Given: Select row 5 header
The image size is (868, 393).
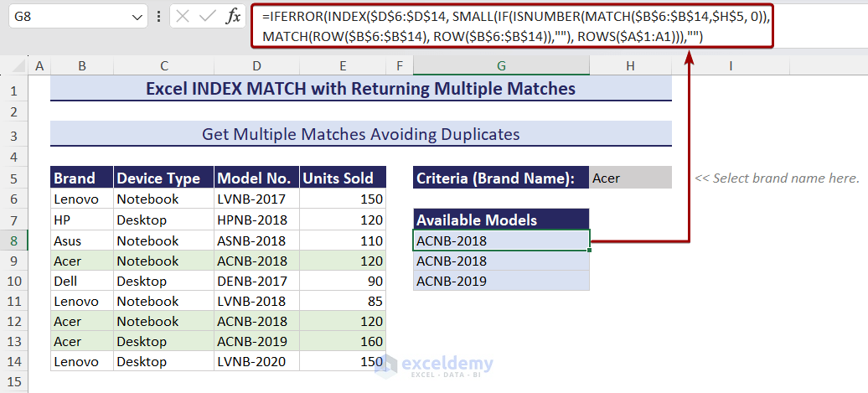Looking at the screenshot, I should 14,178.
